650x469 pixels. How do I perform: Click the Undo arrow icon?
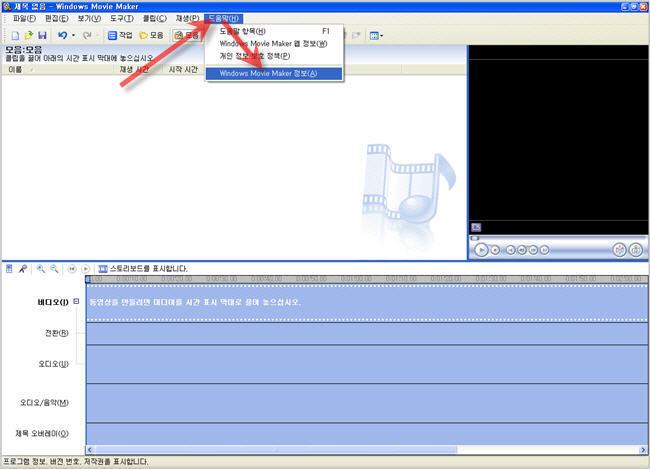(x=63, y=36)
